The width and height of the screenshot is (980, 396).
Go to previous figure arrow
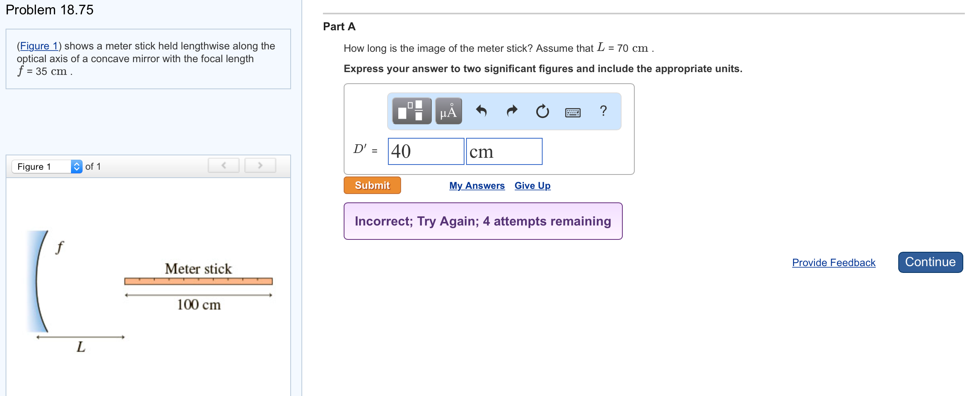pyautogui.click(x=223, y=166)
